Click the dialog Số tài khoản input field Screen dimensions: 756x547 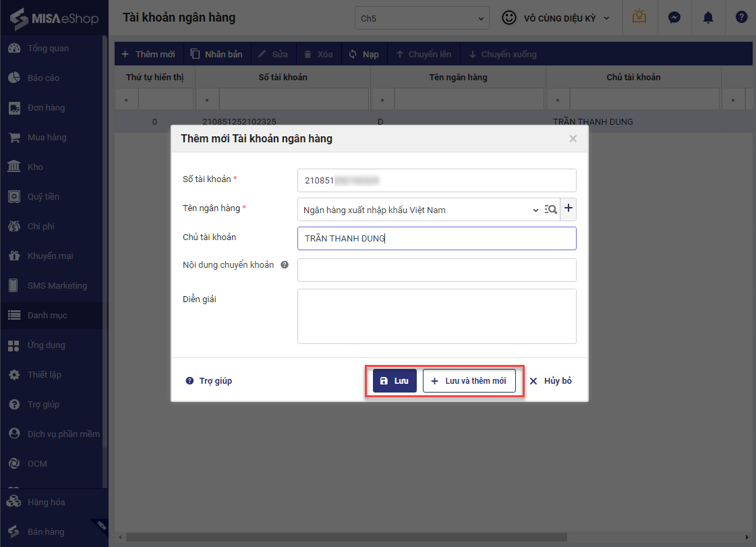(437, 180)
